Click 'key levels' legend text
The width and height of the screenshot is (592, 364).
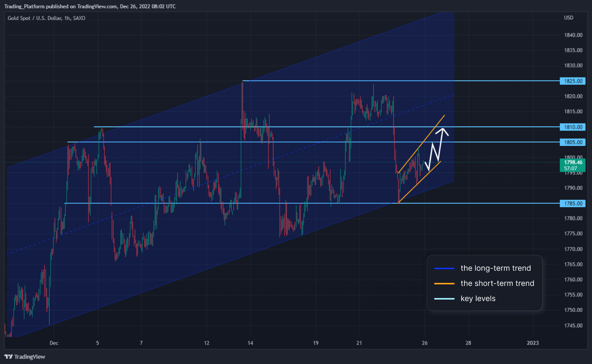(478, 298)
